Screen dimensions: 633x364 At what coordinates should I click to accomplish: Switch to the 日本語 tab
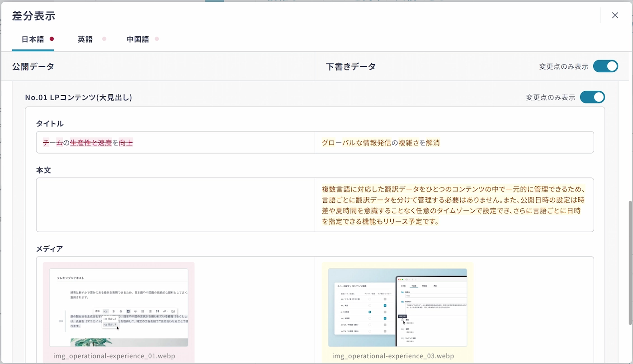(x=33, y=39)
